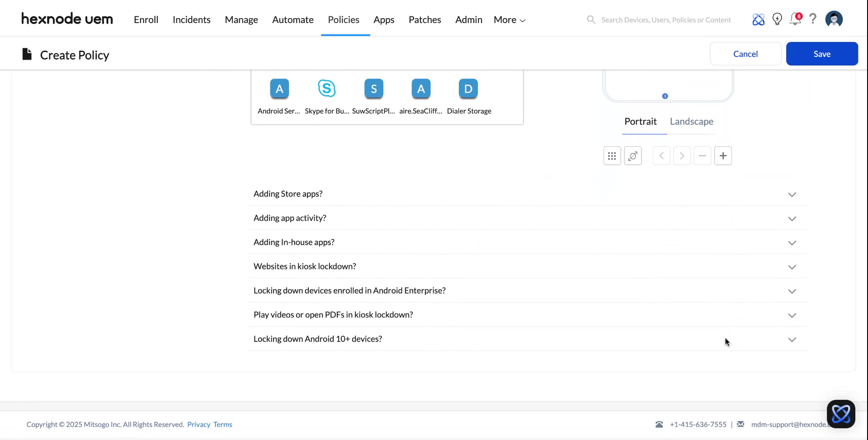Save the policy
The width and height of the screenshot is (868, 440).
[821, 53]
